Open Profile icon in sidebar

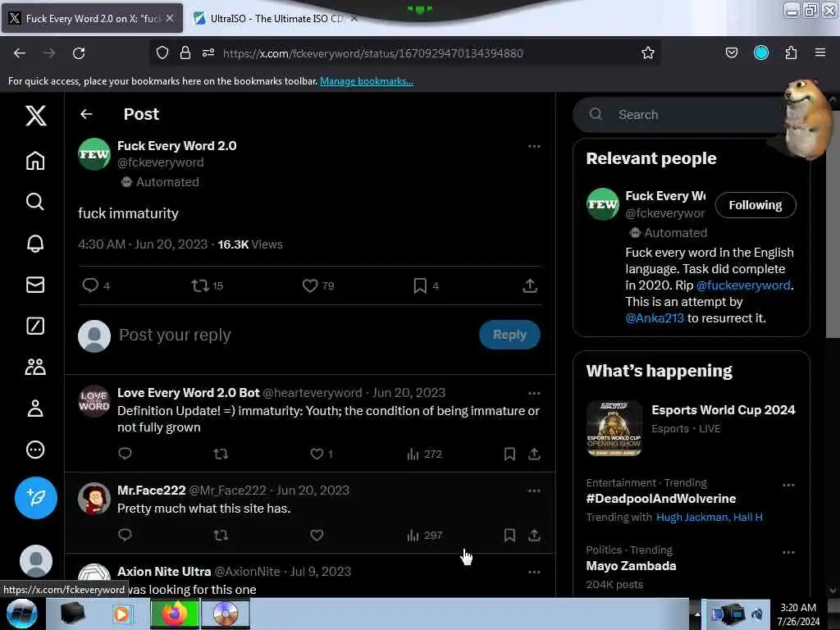pyautogui.click(x=35, y=409)
